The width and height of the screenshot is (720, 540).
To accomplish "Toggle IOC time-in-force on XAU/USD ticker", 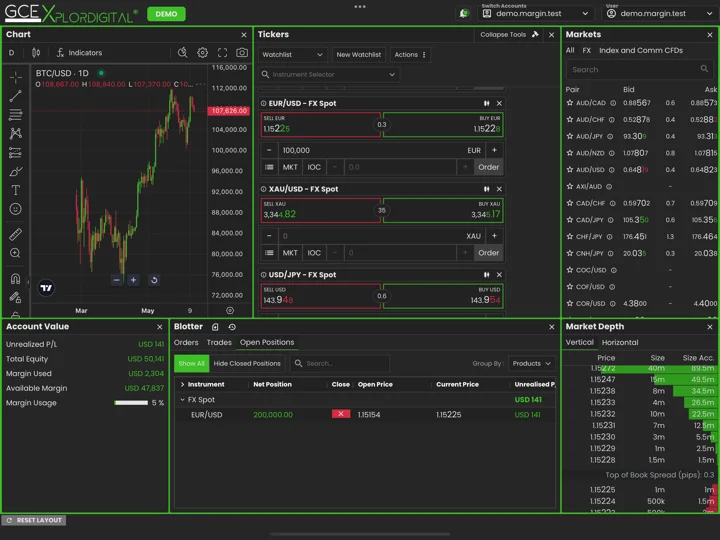I will (314, 253).
